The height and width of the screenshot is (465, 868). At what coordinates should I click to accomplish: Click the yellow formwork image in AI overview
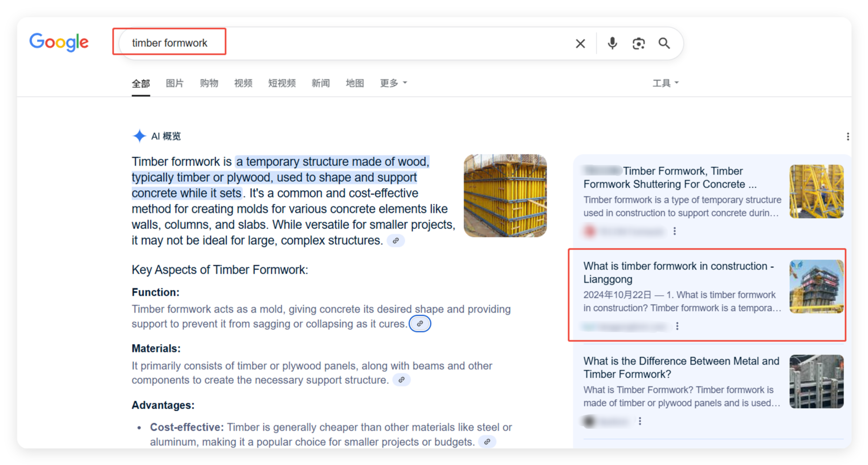coord(505,196)
